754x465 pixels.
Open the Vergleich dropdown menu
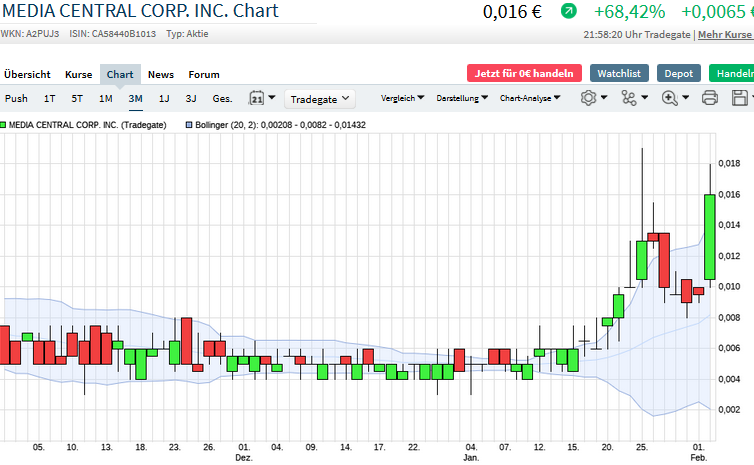pyautogui.click(x=402, y=98)
